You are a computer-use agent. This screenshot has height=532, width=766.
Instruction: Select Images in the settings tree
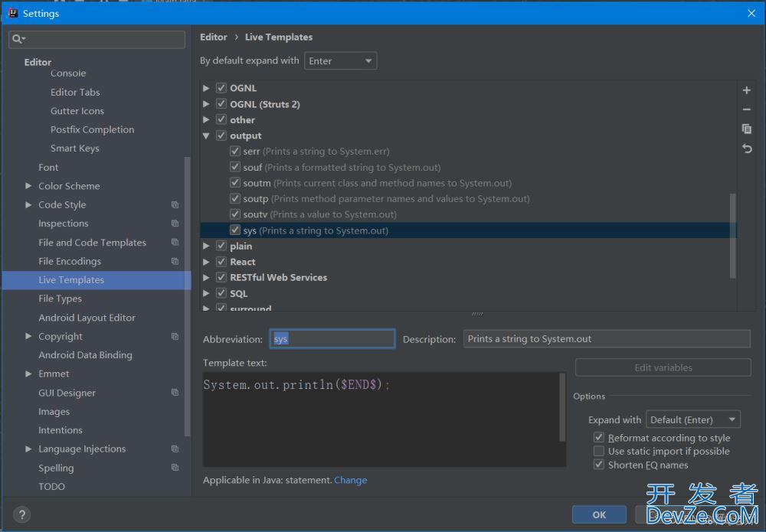coord(54,412)
